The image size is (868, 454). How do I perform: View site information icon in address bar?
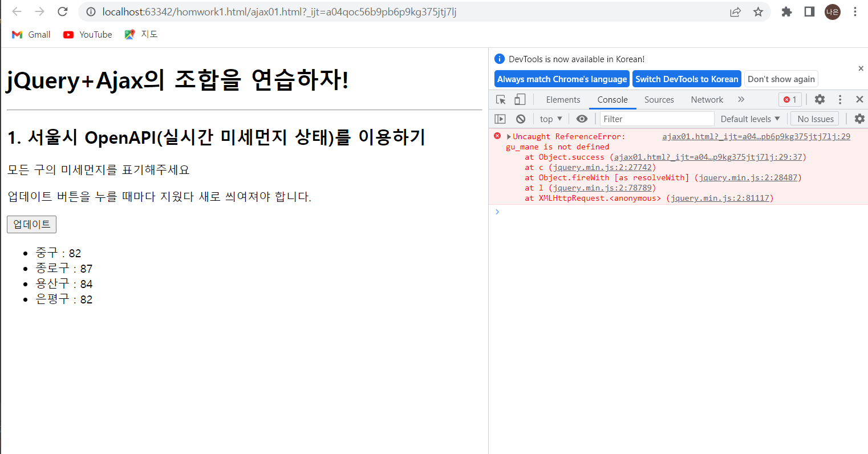90,12
